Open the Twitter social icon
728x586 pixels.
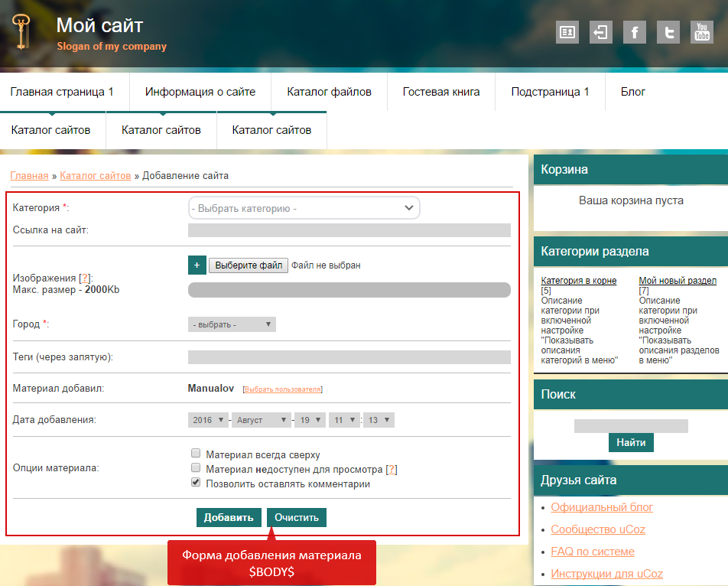[x=668, y=32]
